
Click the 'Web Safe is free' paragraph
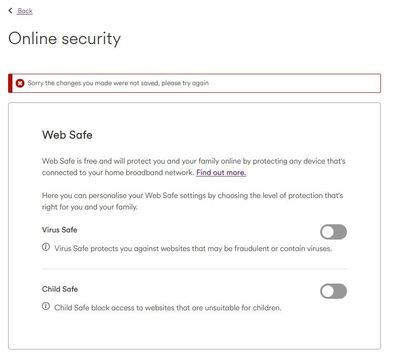pyautogui.click(x=194, y=167)
